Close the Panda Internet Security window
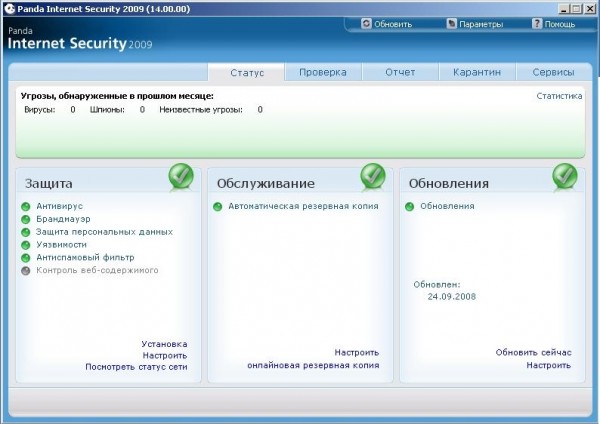 [590, 9]
